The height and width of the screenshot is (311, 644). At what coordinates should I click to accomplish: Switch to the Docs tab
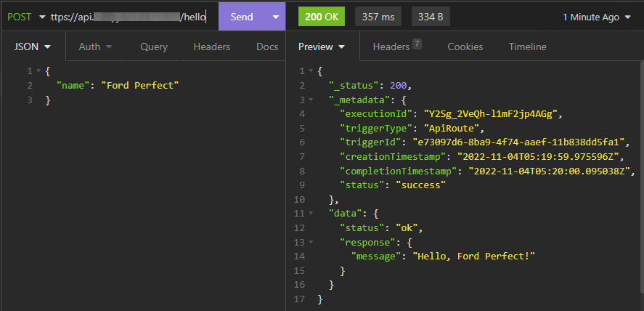coord(266,47)
